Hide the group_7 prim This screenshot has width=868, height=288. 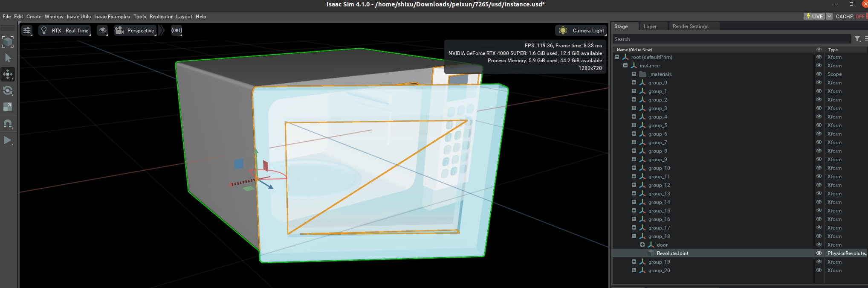click(819, 142)
